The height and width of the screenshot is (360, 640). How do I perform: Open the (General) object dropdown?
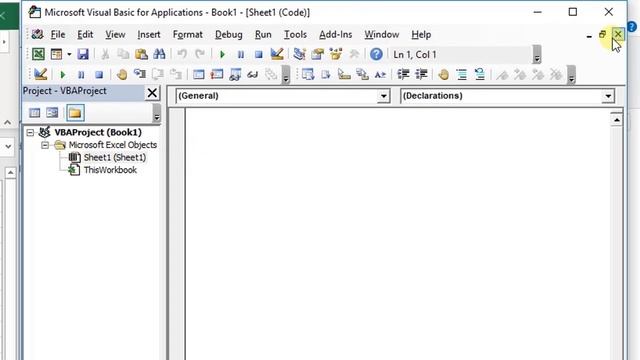point(383,96)
